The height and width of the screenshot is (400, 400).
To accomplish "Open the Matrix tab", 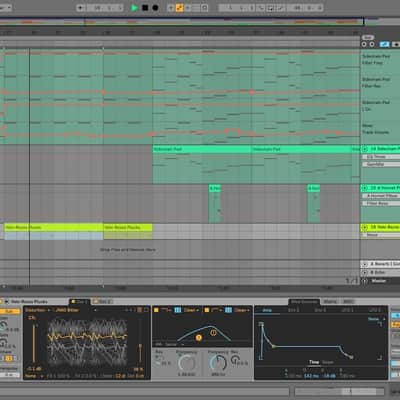I will pos(330,302).
